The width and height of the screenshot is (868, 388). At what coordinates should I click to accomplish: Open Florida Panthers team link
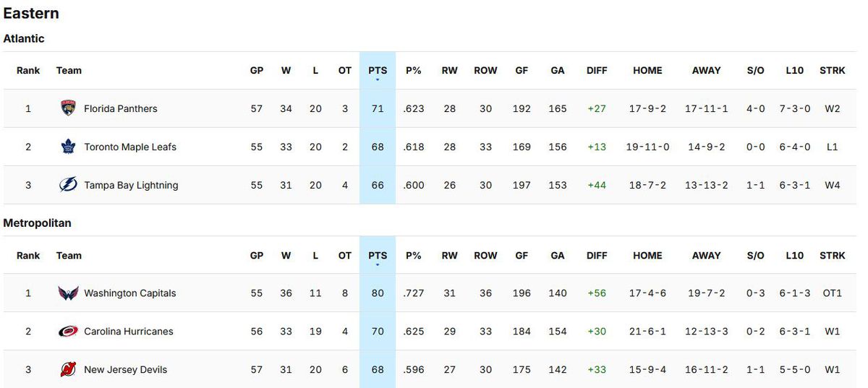[120, 109]
